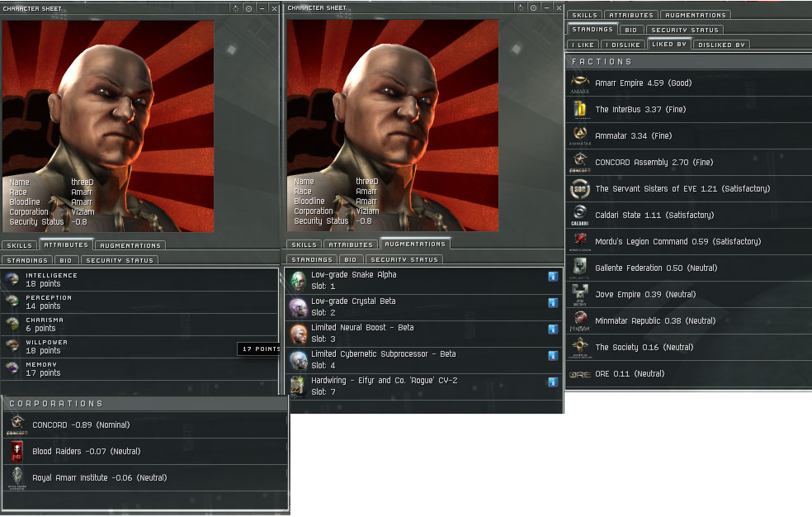Click the Low-grade Snake Alpha implant icon

tap(298, 281)
